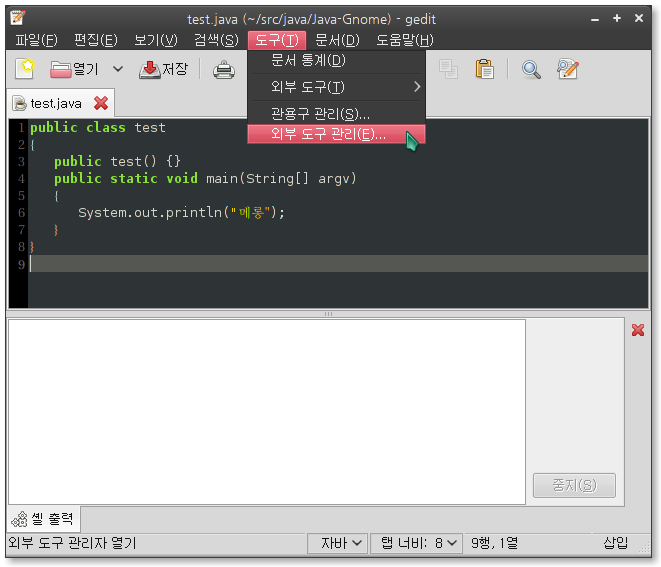Open a file with the 열기 folder button
This screenshot has width=661, height=567.
[x=74, y=69]
